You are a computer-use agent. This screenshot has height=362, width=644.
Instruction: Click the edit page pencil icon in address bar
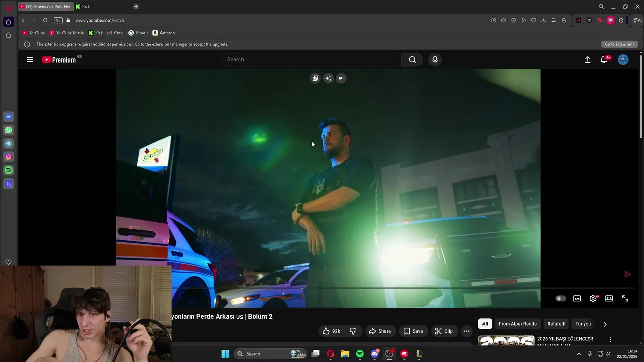(493, 20)
